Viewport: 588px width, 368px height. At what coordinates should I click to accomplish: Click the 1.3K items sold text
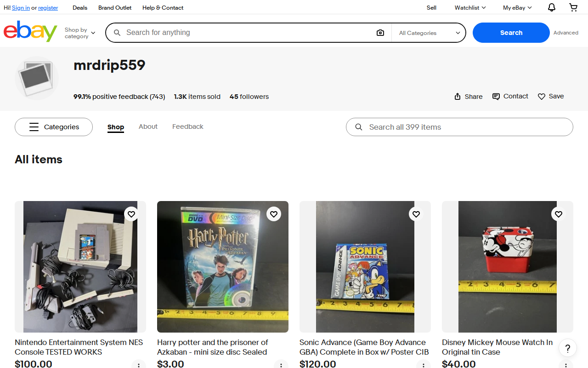[x=197, y=97]
